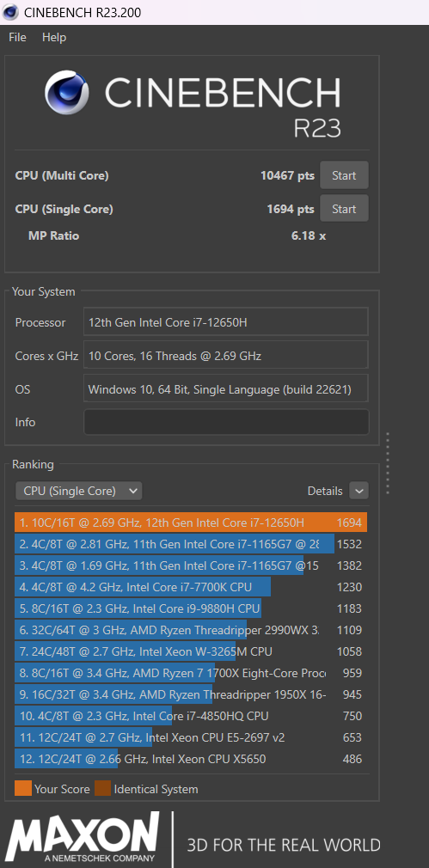
Task: Click the Processor field
Action: (x=226, y=321)
